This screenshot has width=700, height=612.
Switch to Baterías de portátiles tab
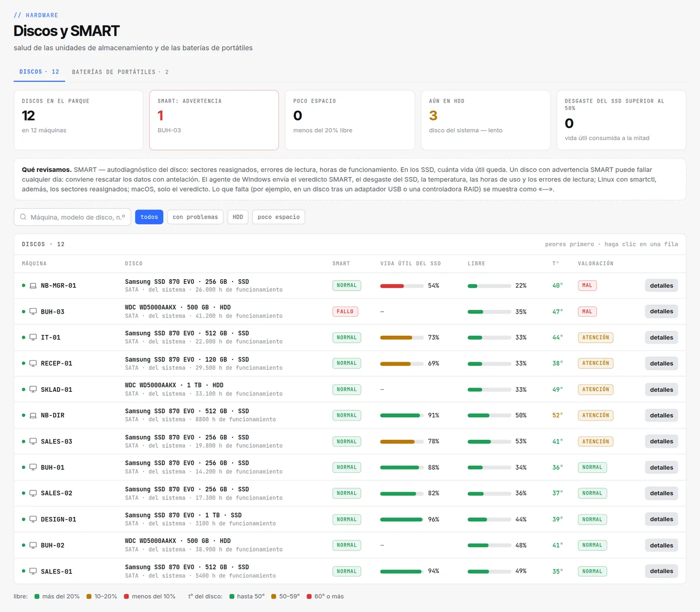pyautogui.click(x=120, y=72)
